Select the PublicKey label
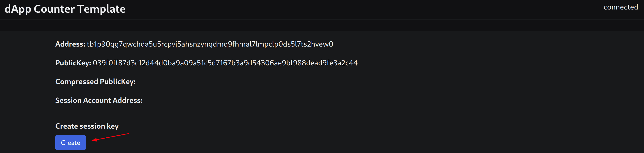 point(73,63)
